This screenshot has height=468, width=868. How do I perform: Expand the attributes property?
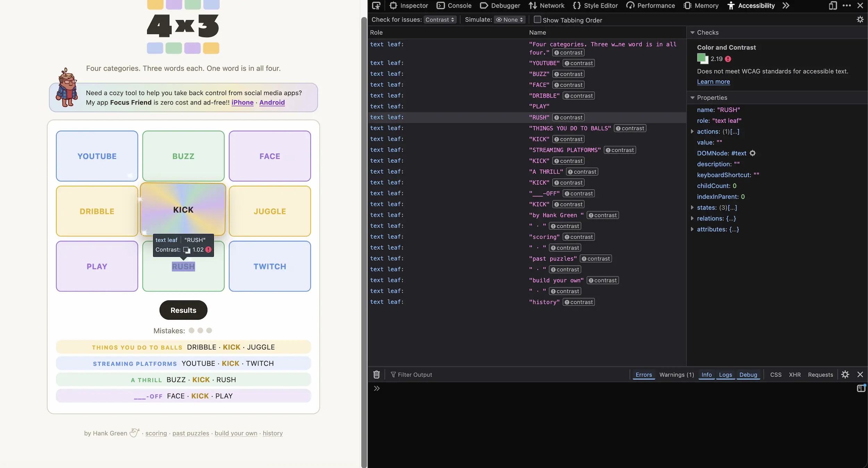(692, 229)
